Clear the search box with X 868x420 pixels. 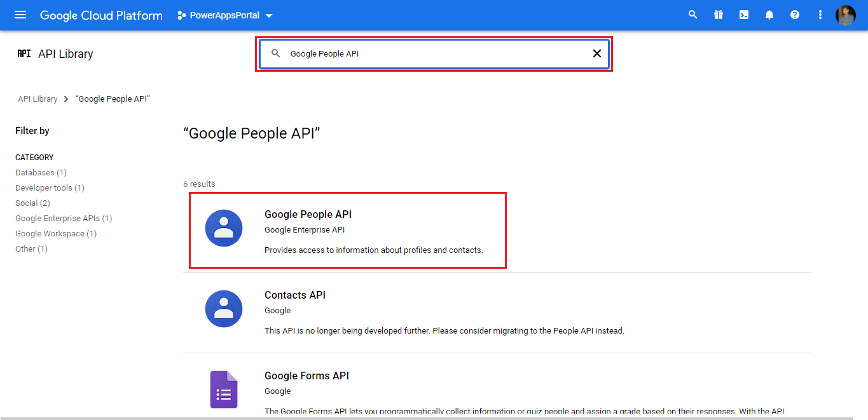[x=596, y=54]
